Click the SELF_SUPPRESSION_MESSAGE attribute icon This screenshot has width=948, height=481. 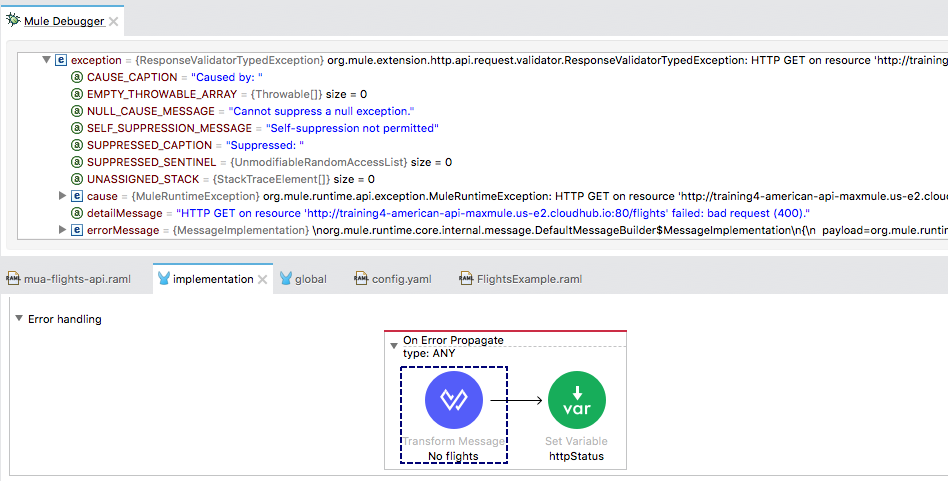click(x=77, y=128)
